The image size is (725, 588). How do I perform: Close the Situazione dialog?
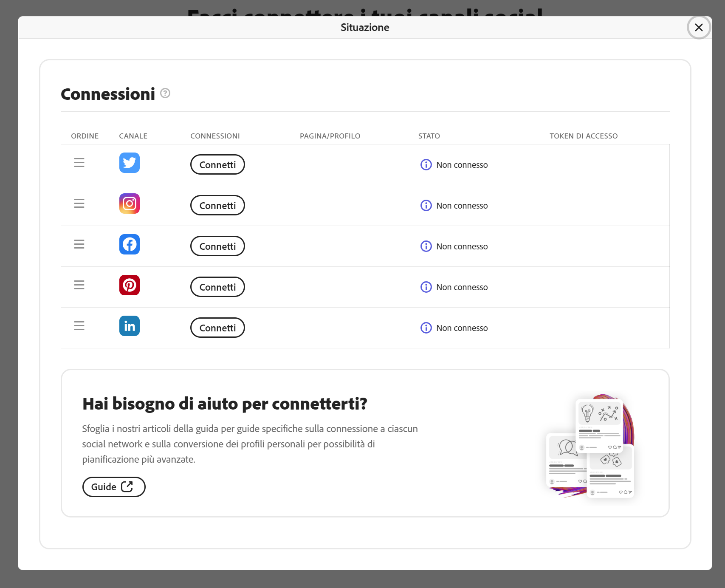(x=698, y=27)
